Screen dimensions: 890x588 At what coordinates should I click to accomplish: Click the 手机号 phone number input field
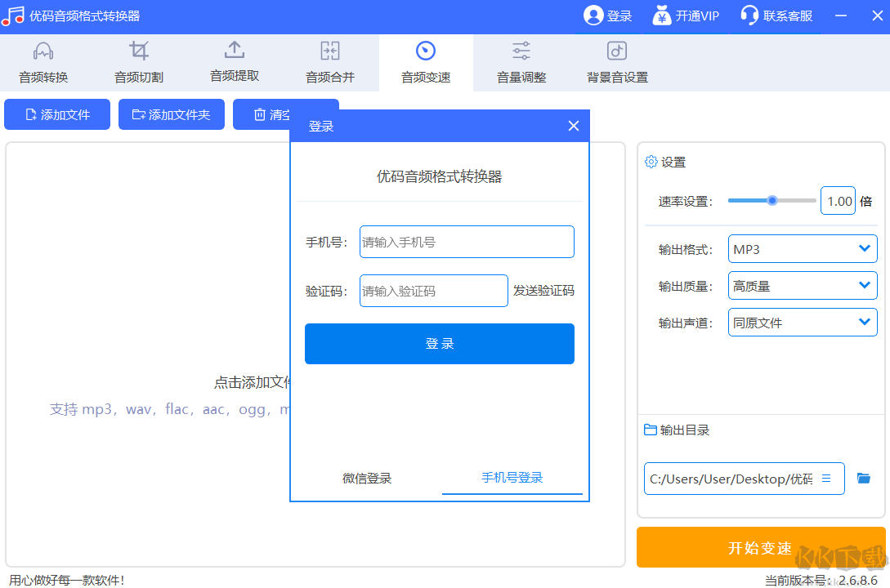(466, 242)
